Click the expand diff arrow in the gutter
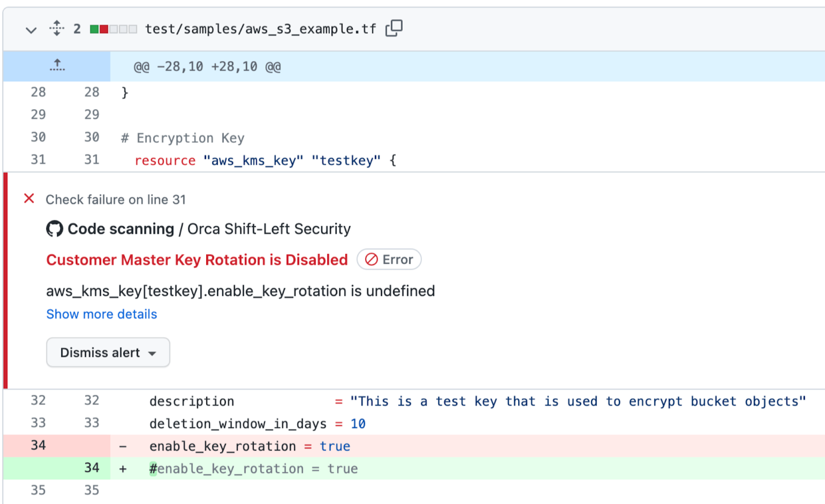The image size is (825, 504). click(57, 65)
